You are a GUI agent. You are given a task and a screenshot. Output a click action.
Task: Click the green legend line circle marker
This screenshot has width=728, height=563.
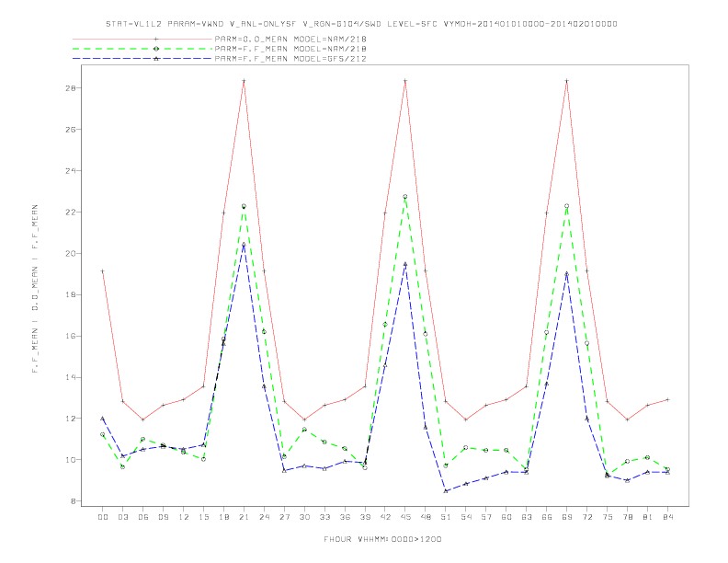[156, 49]
